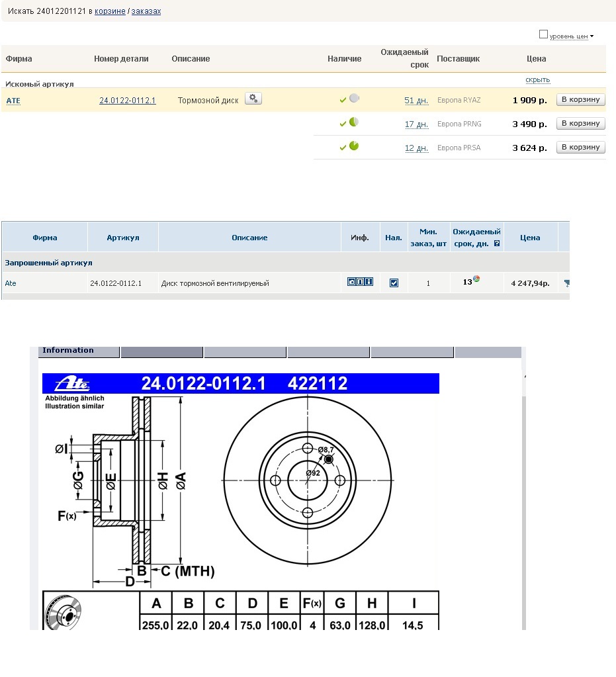Image resolution: width=616 pixels, height=677 pixels.
Task: Click the help icon in Ожидаемый срок header
Action: 497,244
